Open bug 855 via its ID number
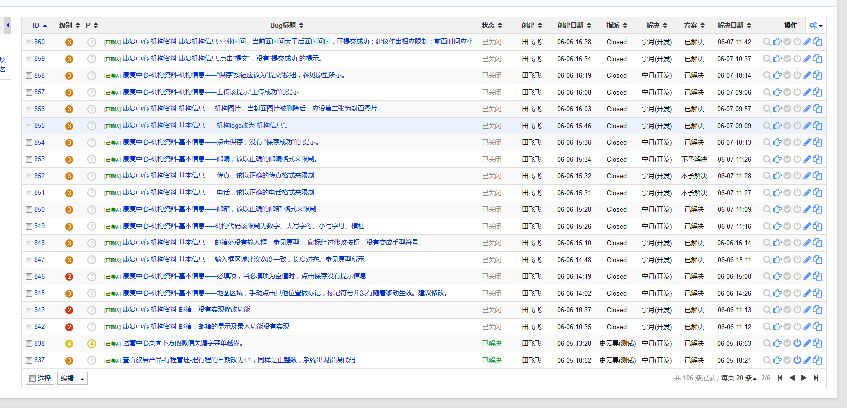 tap(39, 126)
